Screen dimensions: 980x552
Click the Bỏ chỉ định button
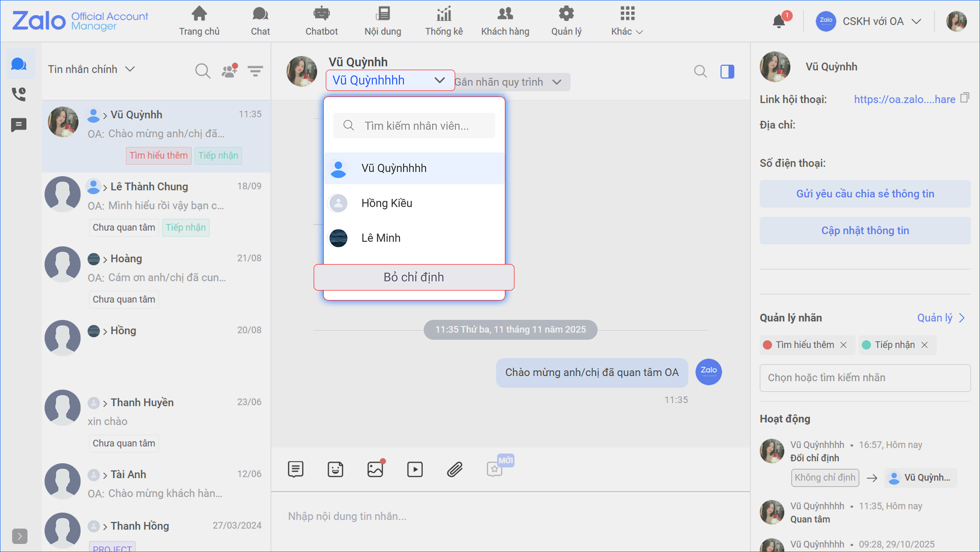[x=414, y=277]
